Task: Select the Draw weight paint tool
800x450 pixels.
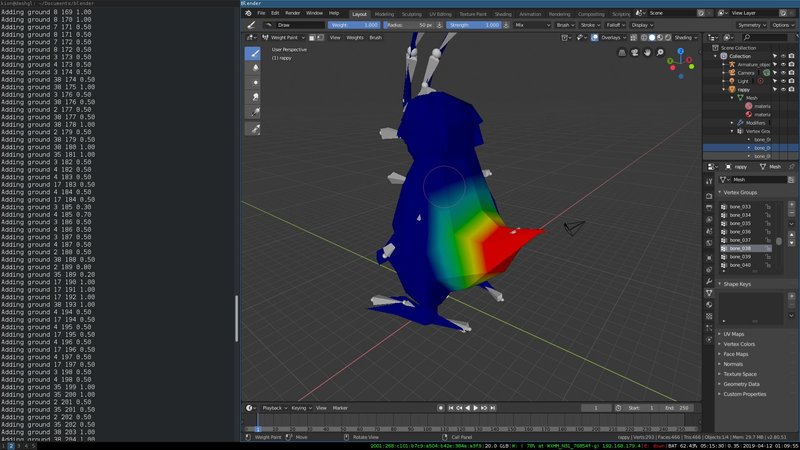Action: click(253, 53)
